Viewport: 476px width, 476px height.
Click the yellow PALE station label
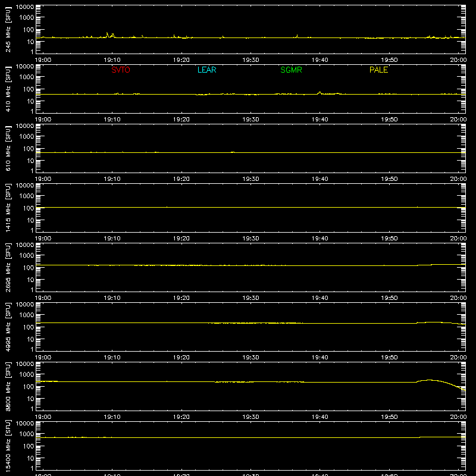pos(378,70)
